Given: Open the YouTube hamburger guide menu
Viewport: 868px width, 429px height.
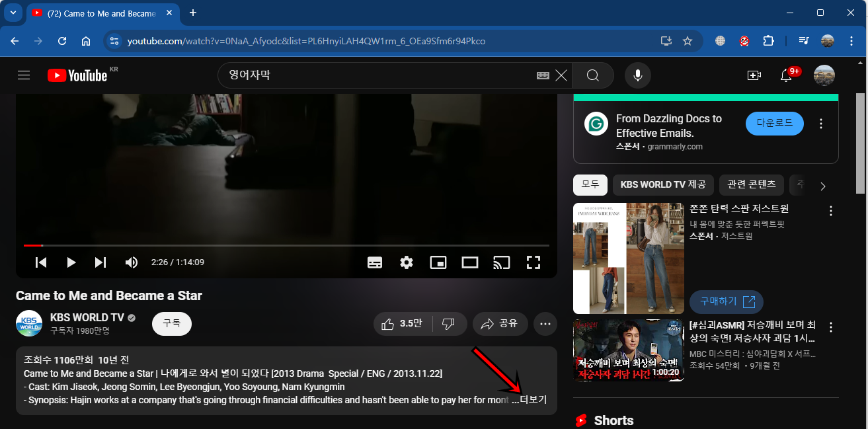Looking at the screenshot, I should click(24, 75).
